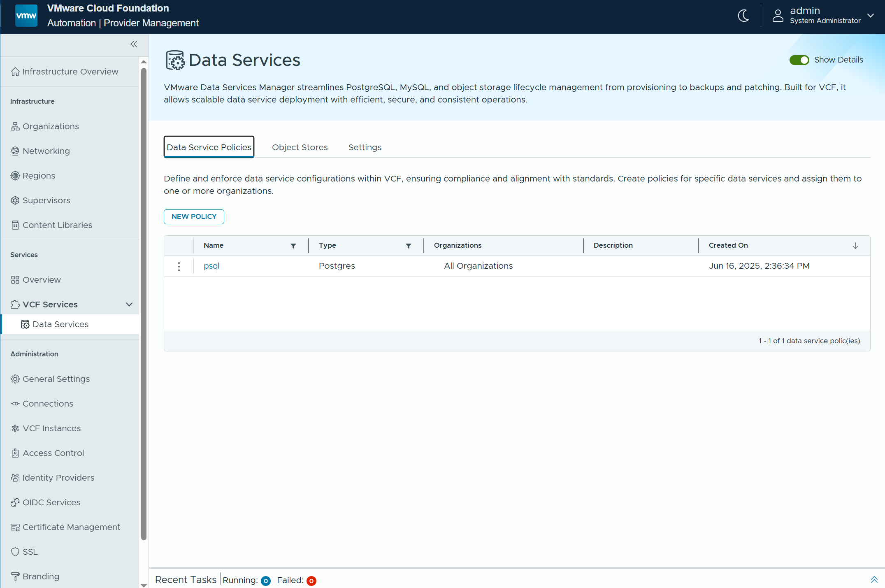This screenshot has height=588, width=885.
Task: Open the psql row actions menu
Action: (179, 266)
